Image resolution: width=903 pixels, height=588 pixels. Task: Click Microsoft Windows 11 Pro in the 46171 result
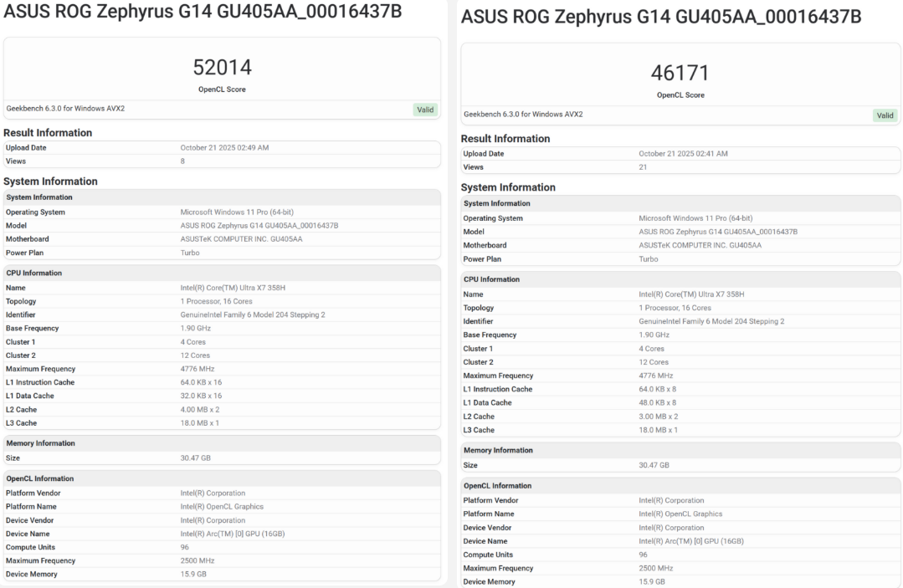click(695, 218)
